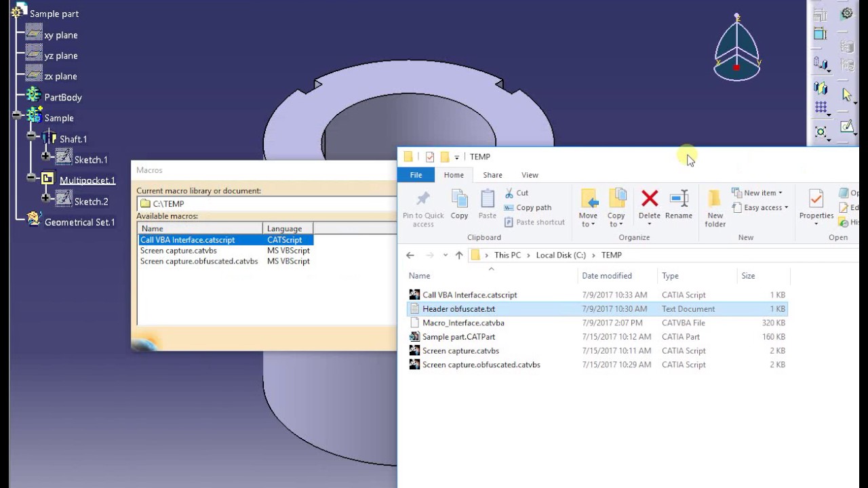Sort files by the Type column header
Viewport: 868px width, 488px height.
click(697, 276)
